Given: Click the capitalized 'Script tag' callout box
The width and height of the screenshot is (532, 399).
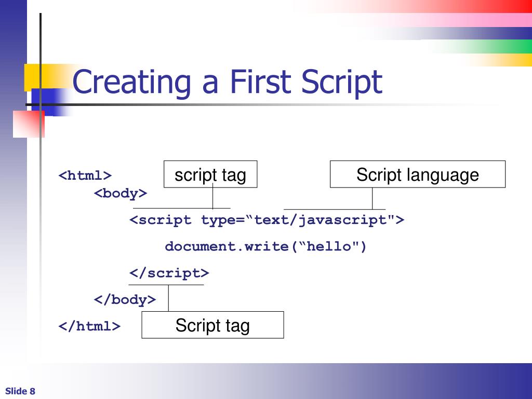Looking at the screenshot, I should (x=212, y=325).
